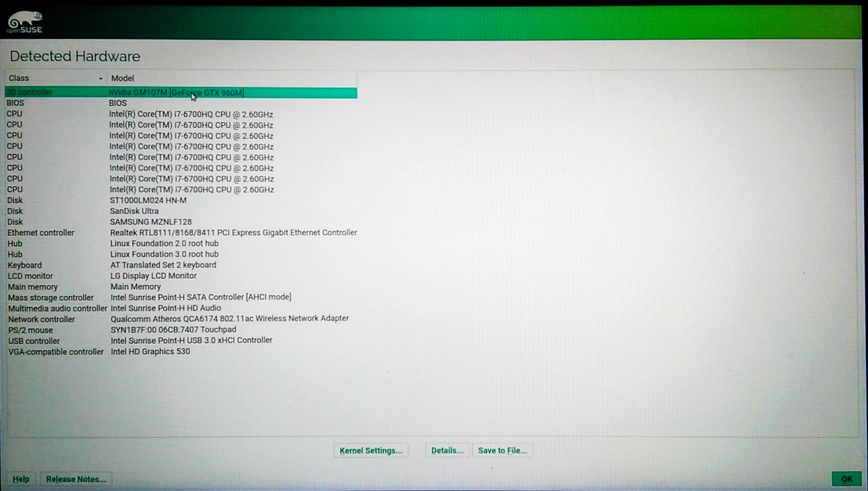Click the openSUSE logo

tap(24, 22)
